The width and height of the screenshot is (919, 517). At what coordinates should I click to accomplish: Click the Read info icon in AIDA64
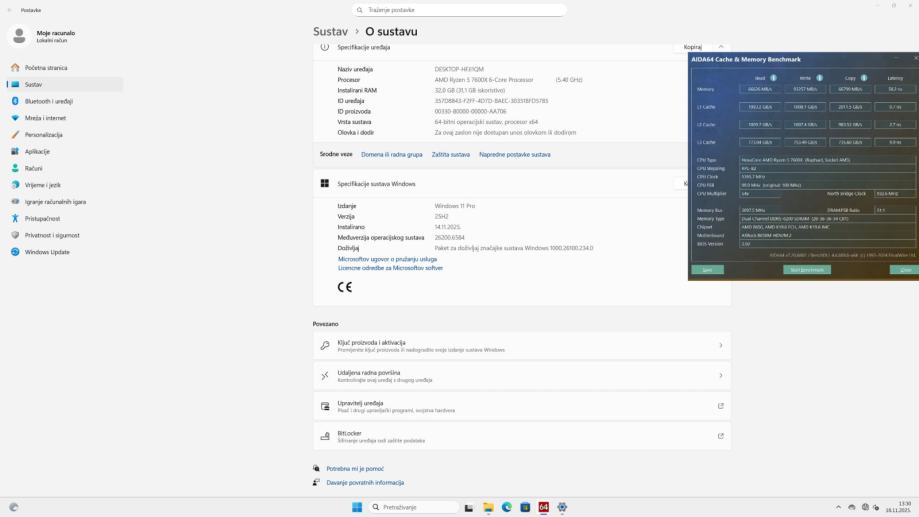774,78
